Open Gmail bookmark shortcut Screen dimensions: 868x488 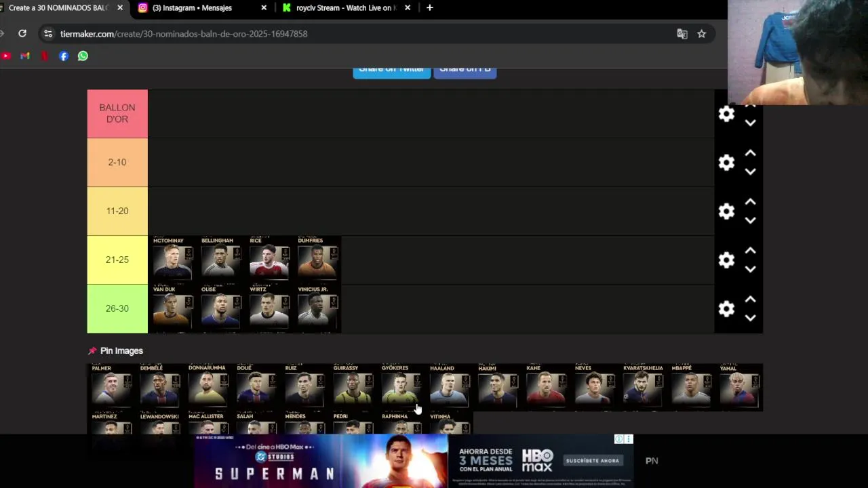click(x=25, y=56)
